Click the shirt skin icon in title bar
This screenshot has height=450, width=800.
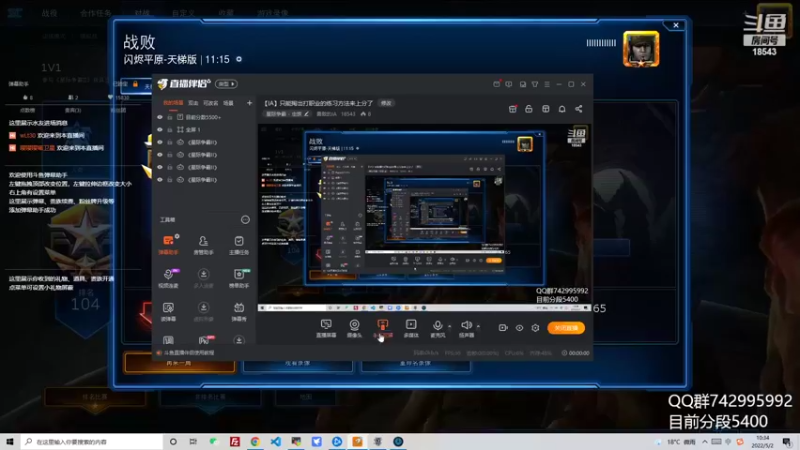pyautogui.click(x=535, y=84)
